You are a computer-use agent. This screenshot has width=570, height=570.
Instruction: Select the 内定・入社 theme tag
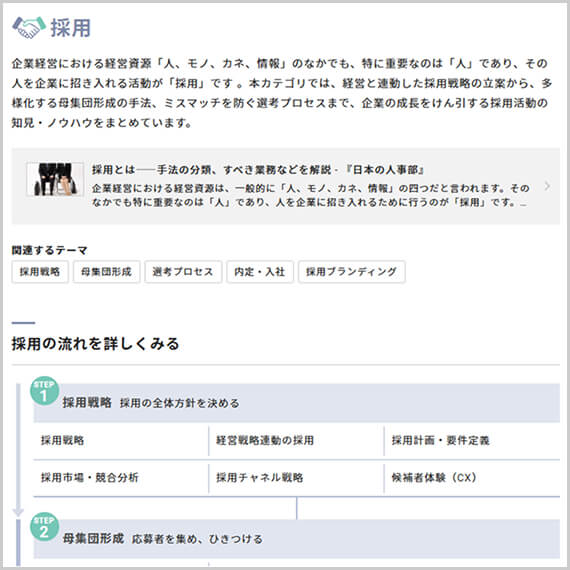(260, 272)
